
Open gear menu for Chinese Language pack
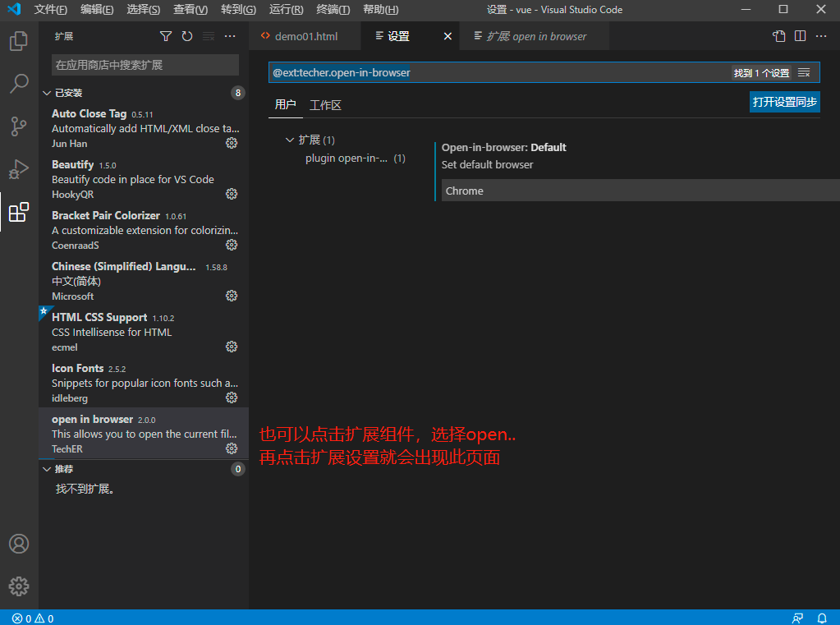(232, 296)
